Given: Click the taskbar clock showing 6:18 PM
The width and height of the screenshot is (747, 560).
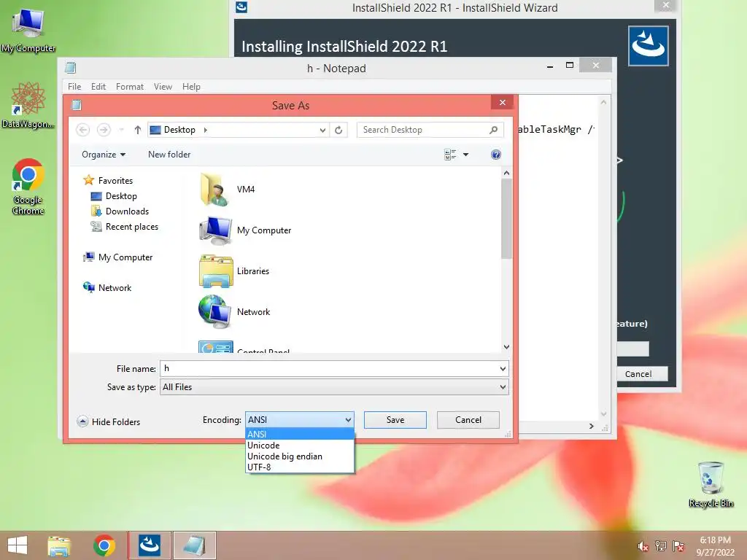Looking at the screenshot, I should 715,546.
